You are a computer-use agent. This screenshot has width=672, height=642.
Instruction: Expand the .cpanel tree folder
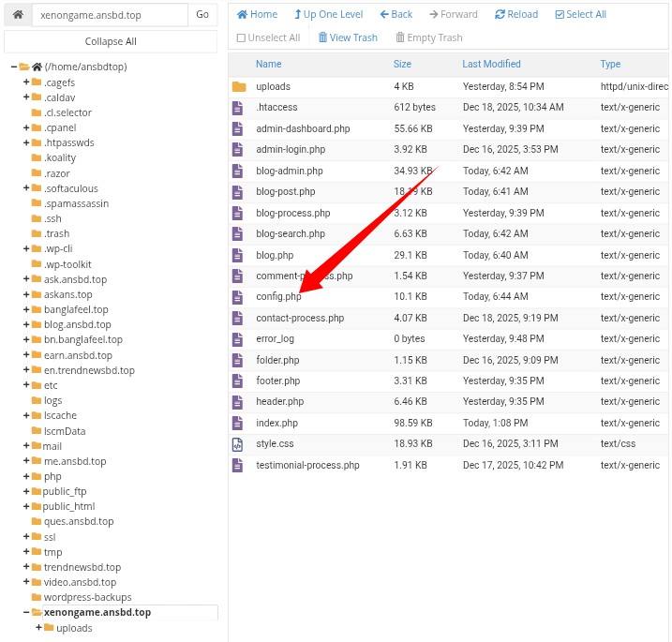[26, 127]
